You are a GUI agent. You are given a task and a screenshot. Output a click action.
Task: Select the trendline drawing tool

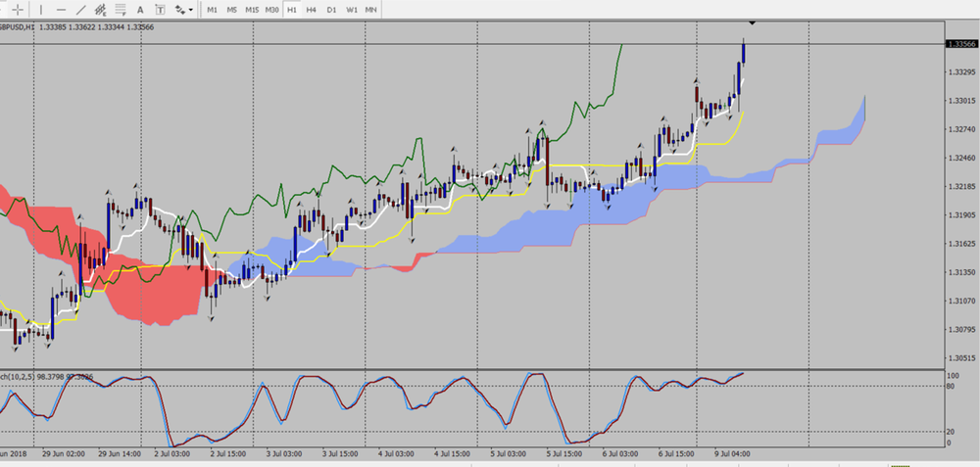coord(80,10)
